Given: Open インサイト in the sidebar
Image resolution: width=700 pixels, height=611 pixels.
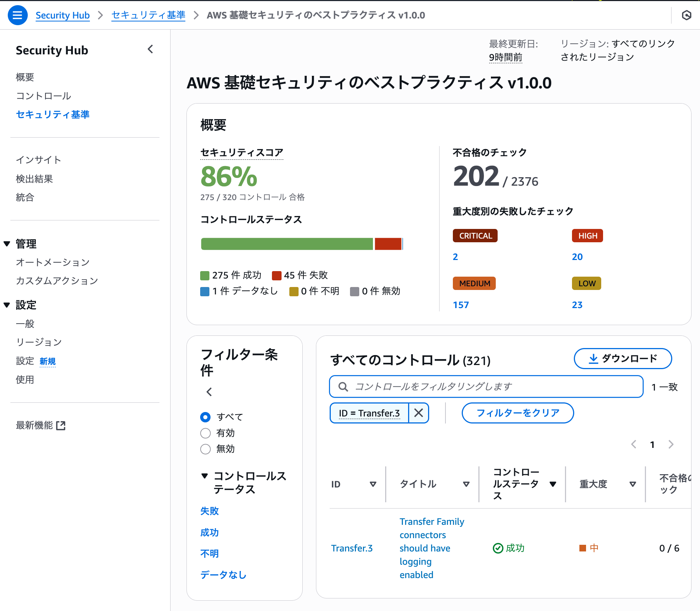Looking at the screenshot, I should 38,160.
